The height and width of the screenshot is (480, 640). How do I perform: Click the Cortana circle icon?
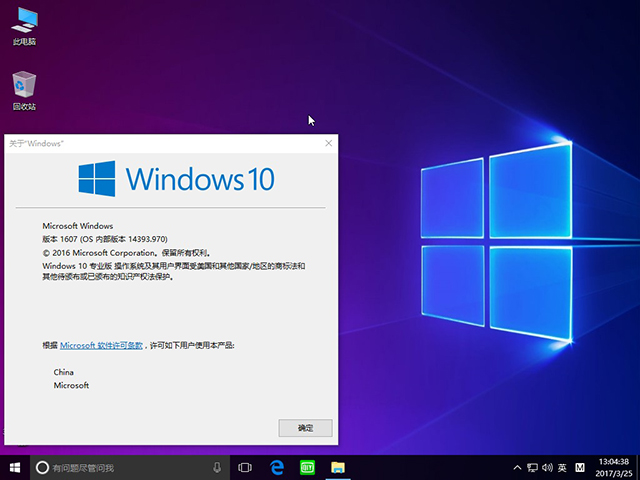click(43, 467)
